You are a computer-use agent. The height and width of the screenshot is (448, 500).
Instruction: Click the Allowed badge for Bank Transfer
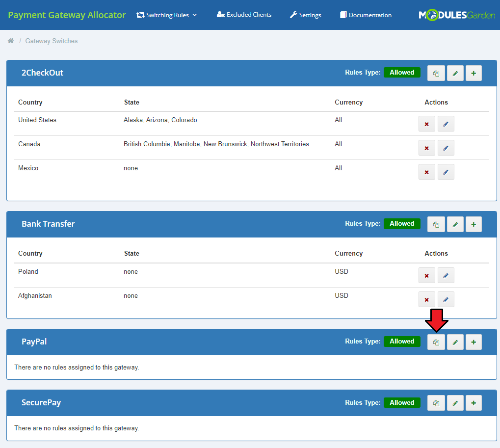[402, 224]
